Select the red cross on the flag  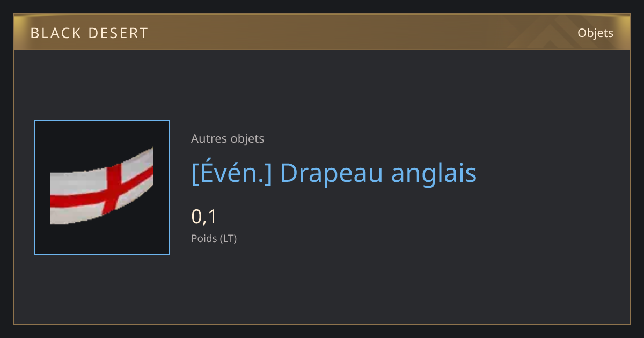point(111,189)
